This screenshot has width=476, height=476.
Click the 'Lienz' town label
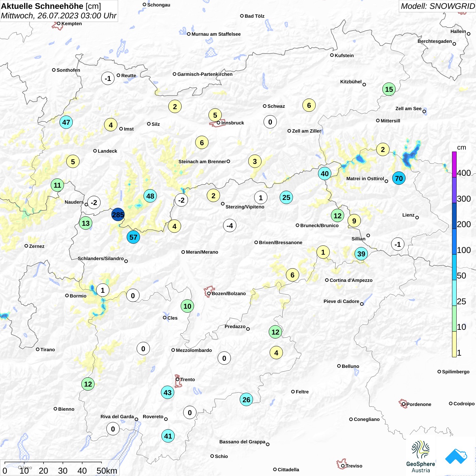coord(408,215)
